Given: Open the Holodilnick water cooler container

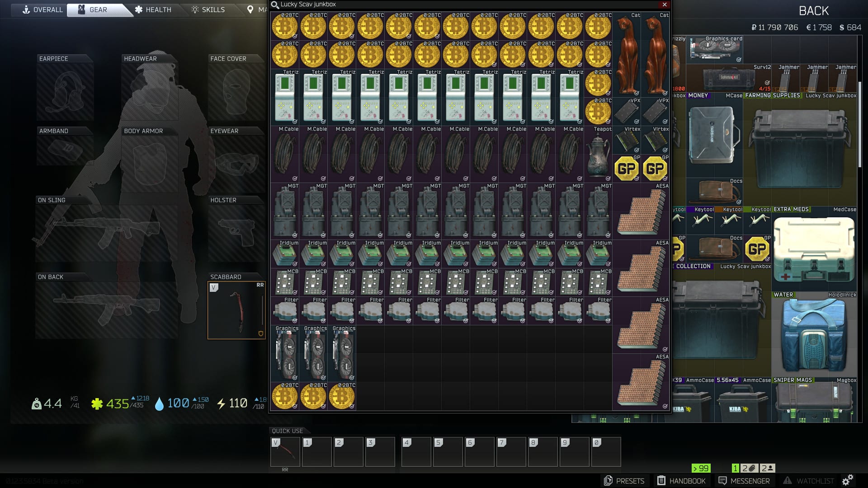Looking at the screenshot, I should point(814,335).
